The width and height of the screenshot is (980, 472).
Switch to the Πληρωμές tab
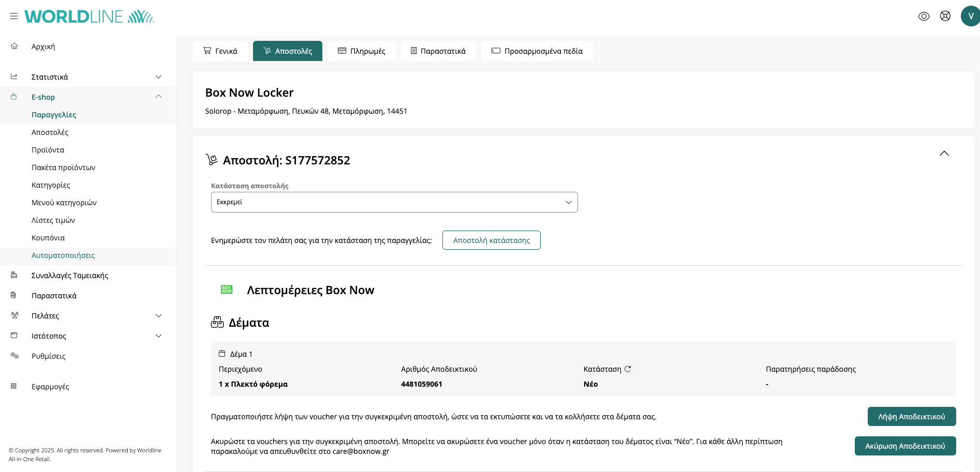362,51
